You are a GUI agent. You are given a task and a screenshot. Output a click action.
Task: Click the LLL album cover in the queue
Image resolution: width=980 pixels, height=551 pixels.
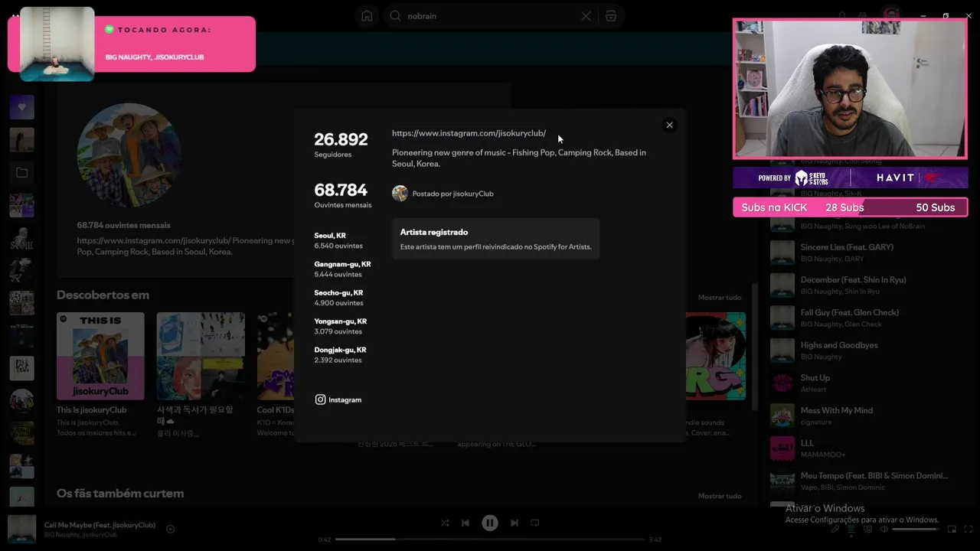coord(782,448)
